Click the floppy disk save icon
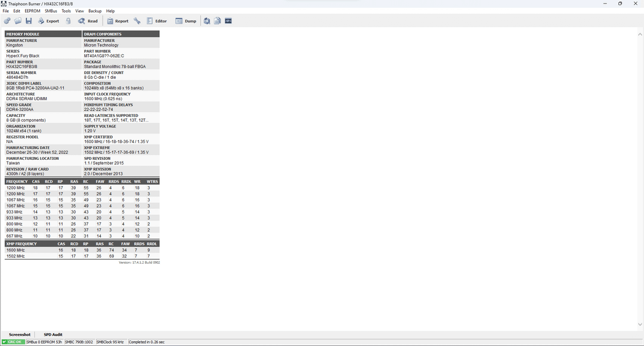 click(x=29, y=21)
